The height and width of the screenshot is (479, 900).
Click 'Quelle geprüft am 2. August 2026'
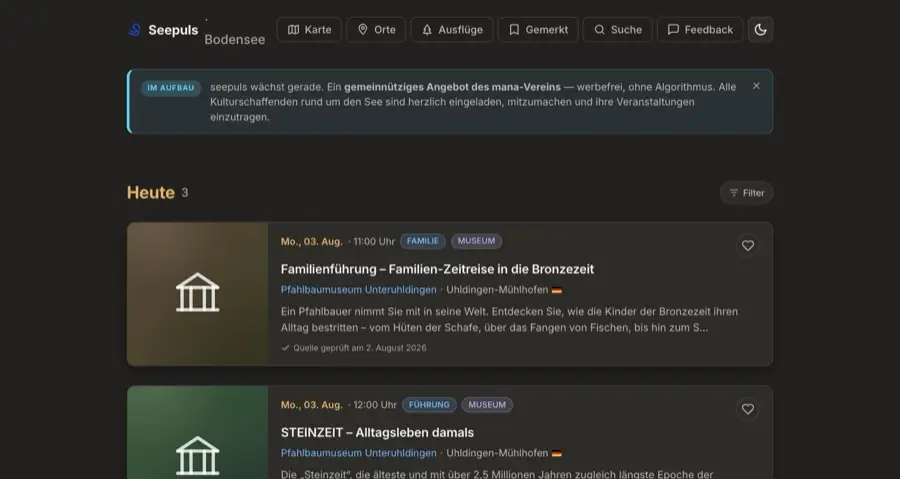click(x=355, y=348)
